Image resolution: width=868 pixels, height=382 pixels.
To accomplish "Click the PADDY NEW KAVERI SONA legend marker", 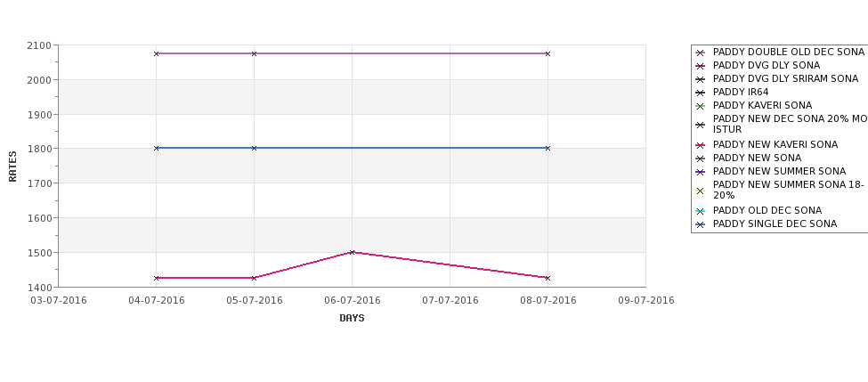I will point(700,145).
